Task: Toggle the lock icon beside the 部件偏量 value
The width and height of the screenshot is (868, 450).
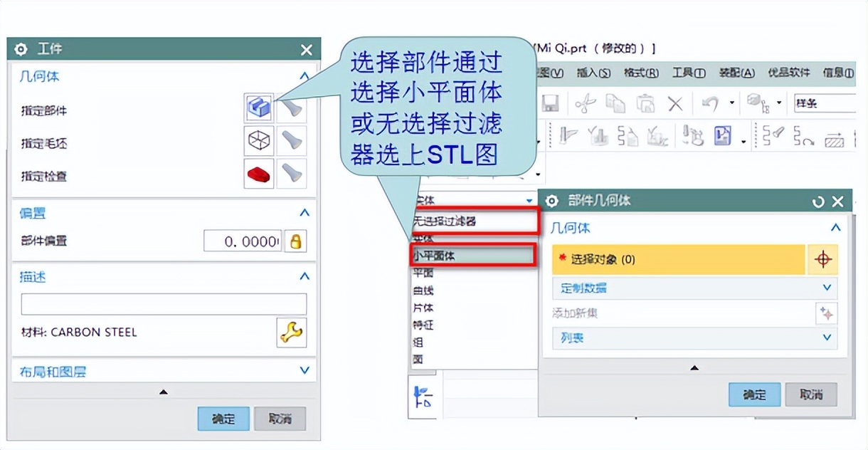Action: (295, 241)
